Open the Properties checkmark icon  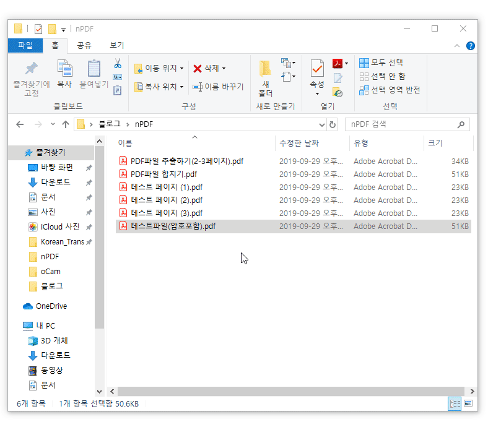click(x=317, y=69)
